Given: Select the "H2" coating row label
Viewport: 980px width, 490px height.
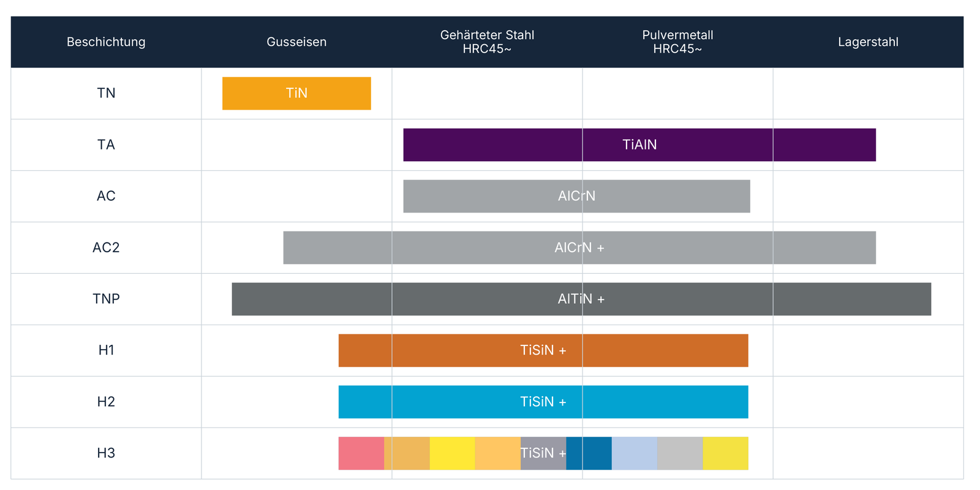Looking at the screenshot, I should 106,402.
